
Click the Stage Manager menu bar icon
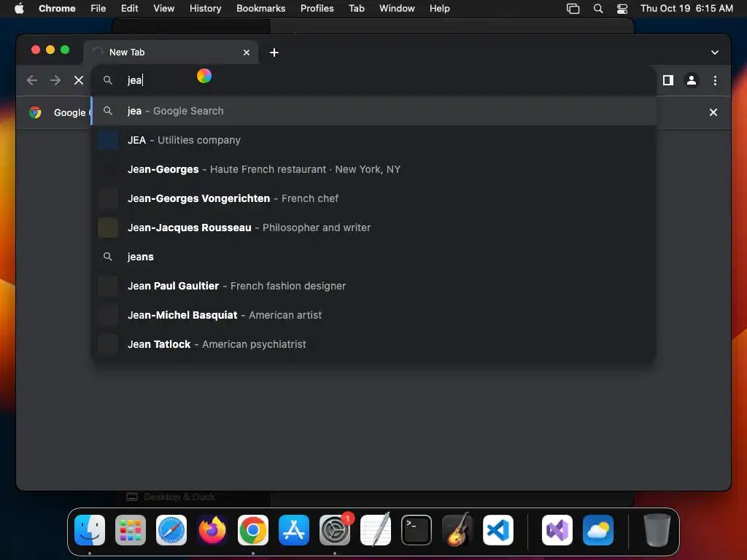click(x=573, y=9)
